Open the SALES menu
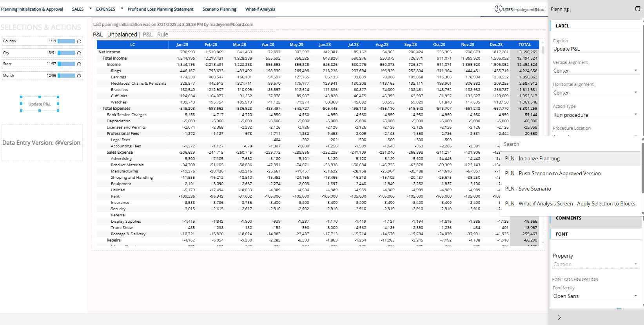 pos(78,9)
